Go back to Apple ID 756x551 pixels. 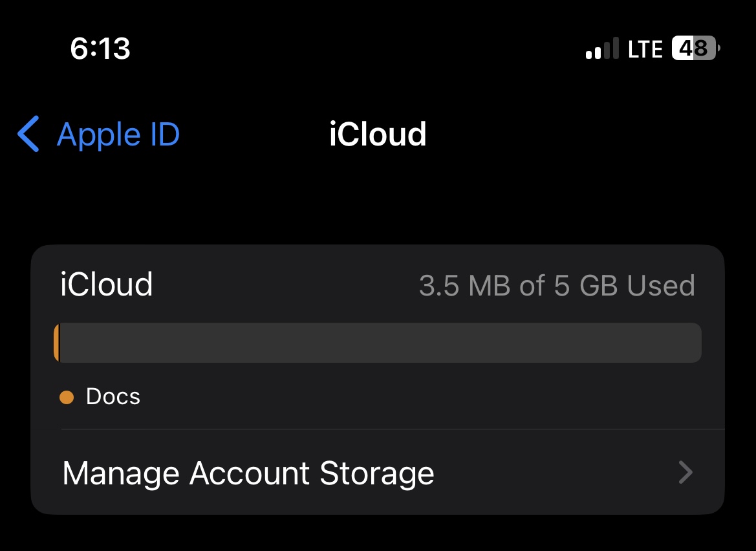point(99,134)
